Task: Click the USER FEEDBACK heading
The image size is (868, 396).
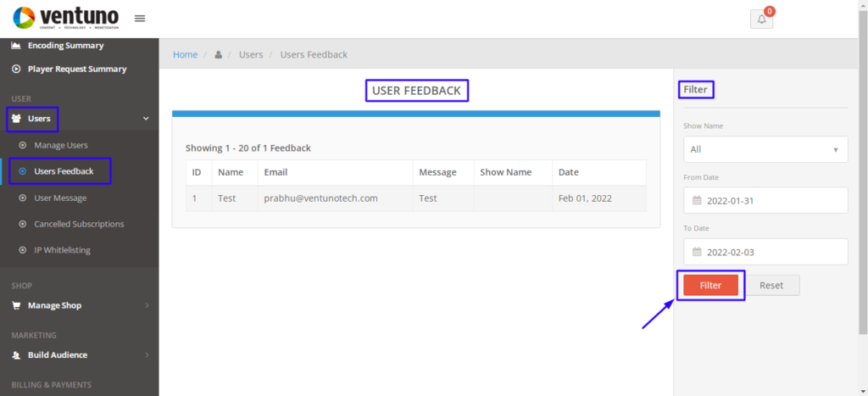Action: pyautogui.click(x=416, y=91)
